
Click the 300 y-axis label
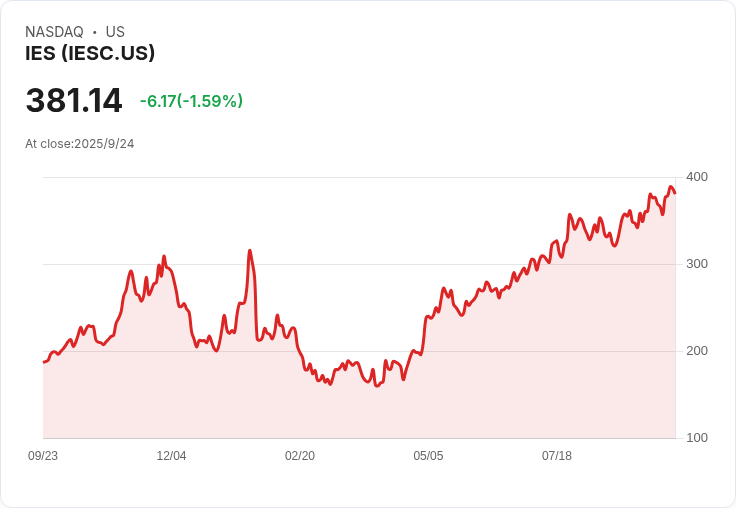pyautogui.click(x=697, y=264)
